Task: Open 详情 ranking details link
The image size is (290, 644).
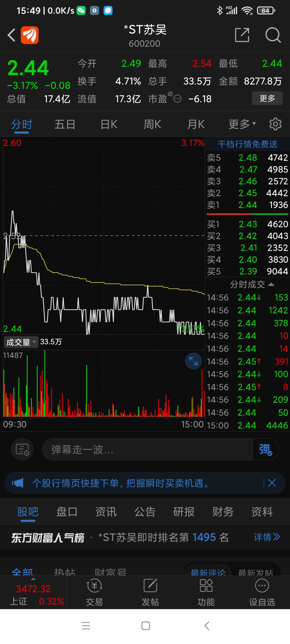Action: pos(267,537)
